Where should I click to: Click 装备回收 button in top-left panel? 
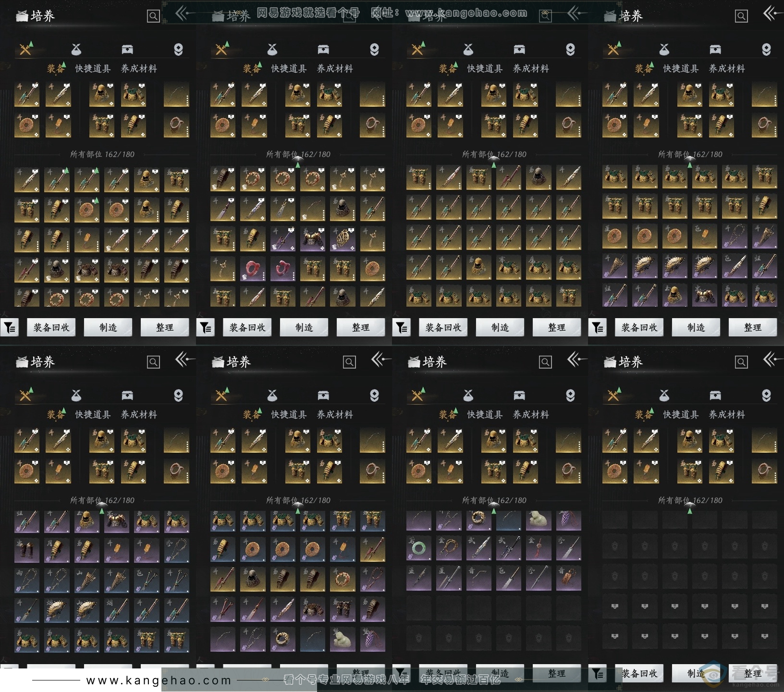click(51, 327)
